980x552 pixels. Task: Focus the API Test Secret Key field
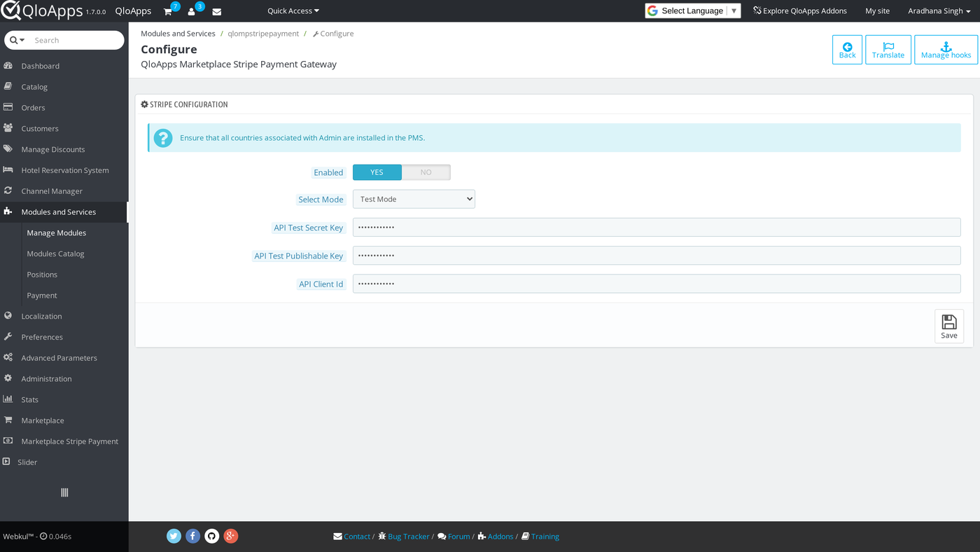[x=657, y=227]
